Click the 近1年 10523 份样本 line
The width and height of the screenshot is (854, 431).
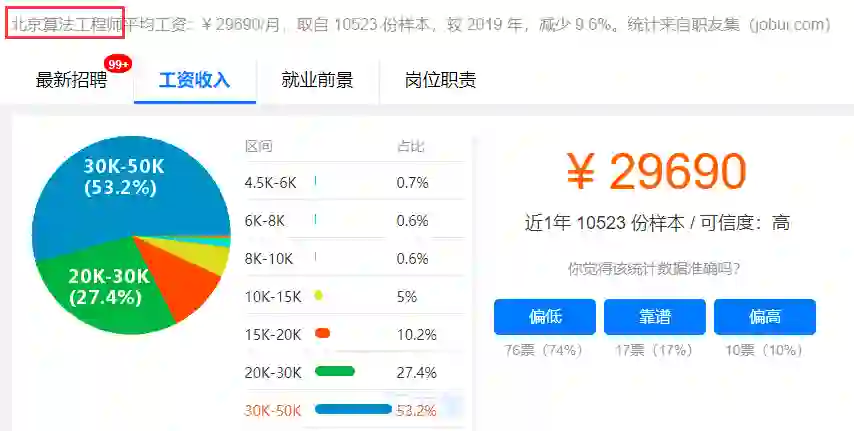click(657, 223)
